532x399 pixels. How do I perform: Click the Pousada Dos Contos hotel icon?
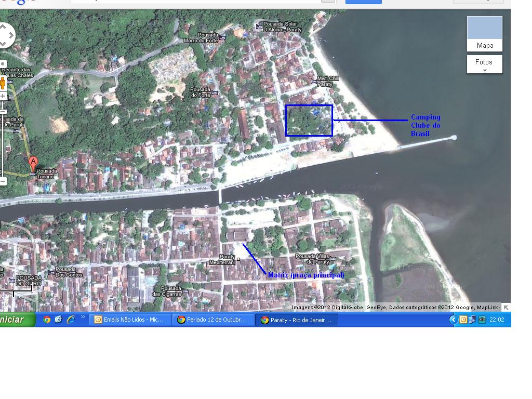tap(51, 272)
